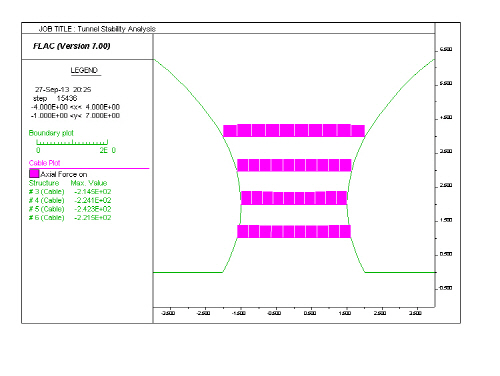Click the '2E 0' scale bar end label
This screenshot has height=376, width=500.
pos(107,150)
